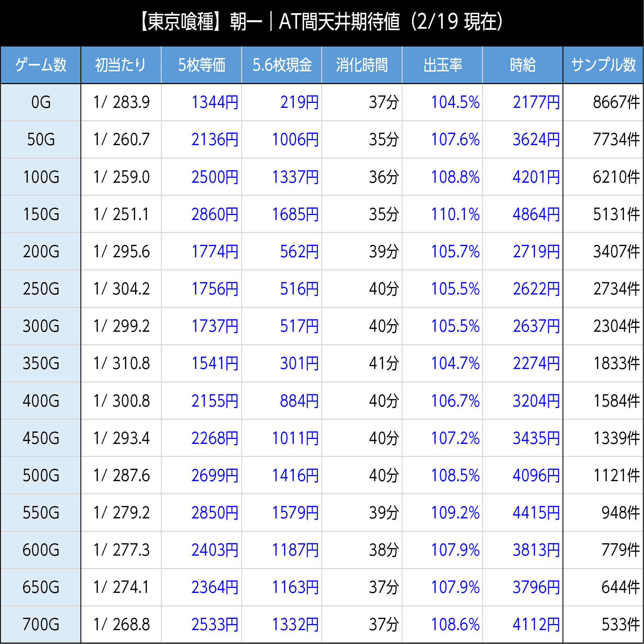Click the 2177円 hourly wage cell
644x644 pixels.
pyautogui.click(x=523, y=102)
